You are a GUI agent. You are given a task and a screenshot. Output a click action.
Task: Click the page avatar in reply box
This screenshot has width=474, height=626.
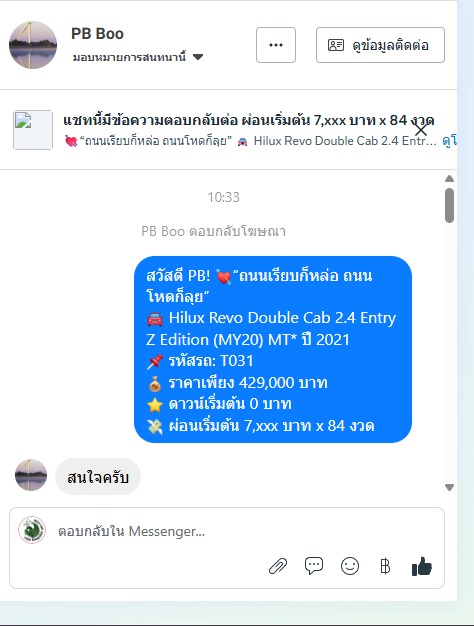pyautogui.click(x=32, y=530)
